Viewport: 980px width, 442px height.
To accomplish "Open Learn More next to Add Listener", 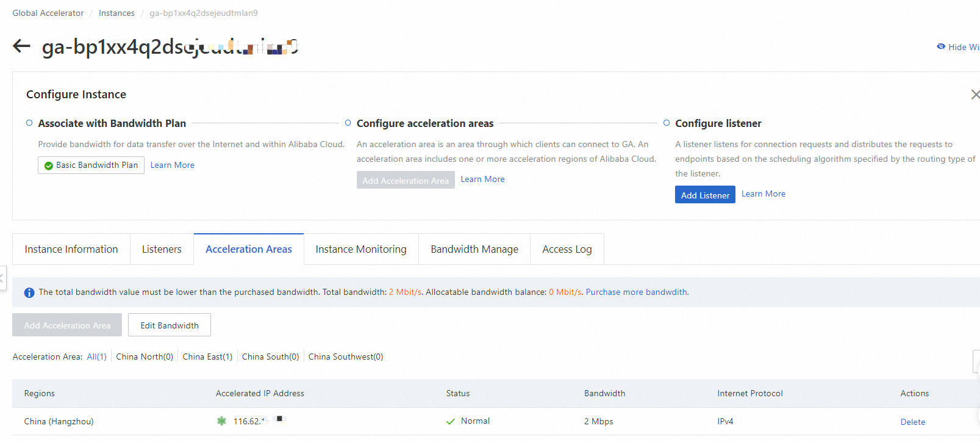I will tap(764, 194).
